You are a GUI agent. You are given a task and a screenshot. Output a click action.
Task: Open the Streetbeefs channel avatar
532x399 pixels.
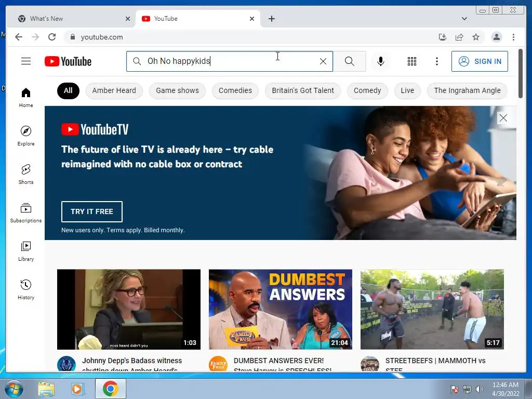[x=369, y=364]
